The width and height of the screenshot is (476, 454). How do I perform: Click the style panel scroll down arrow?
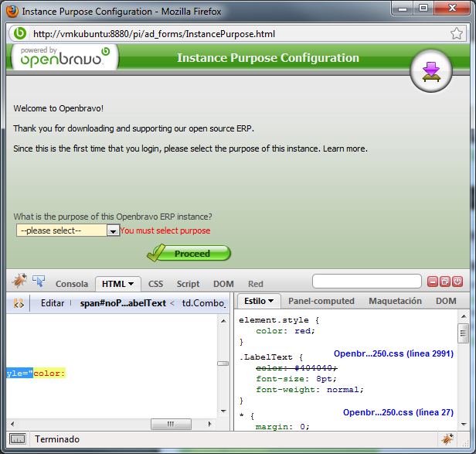(464, 424)
